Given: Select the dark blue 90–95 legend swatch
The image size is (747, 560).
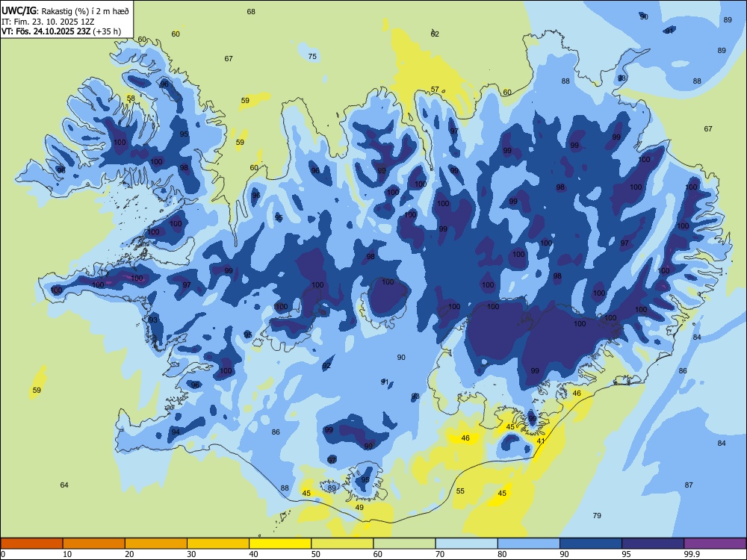Looking at the screenshot, I should (591, 544).
